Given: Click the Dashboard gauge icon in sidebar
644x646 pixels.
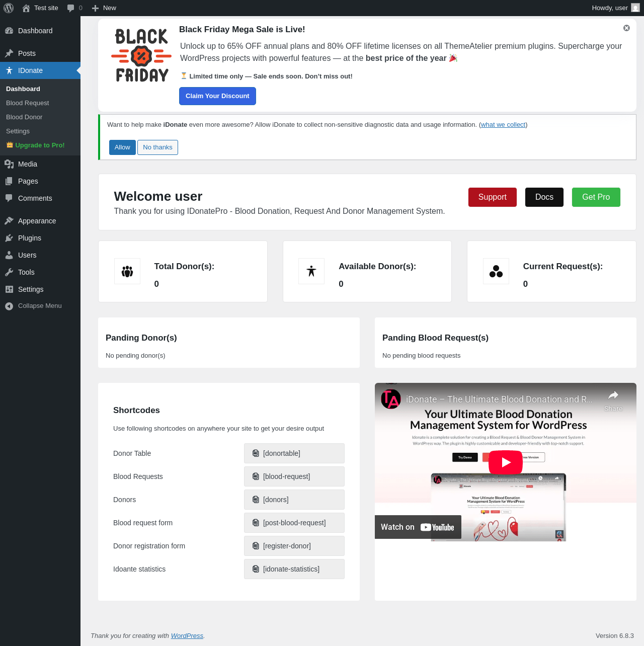Looking at the screenshot, I should point(9,31).
